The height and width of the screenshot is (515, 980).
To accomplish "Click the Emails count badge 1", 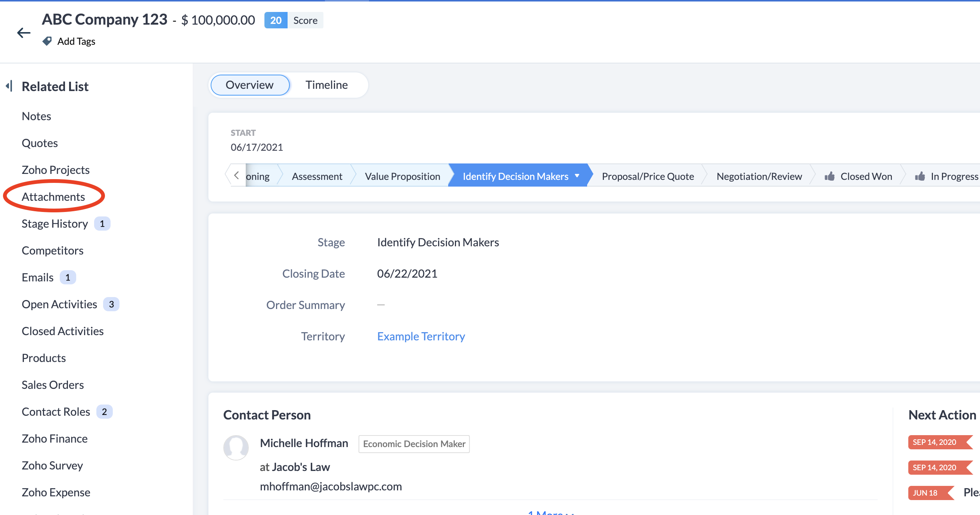I will [68, 277].
